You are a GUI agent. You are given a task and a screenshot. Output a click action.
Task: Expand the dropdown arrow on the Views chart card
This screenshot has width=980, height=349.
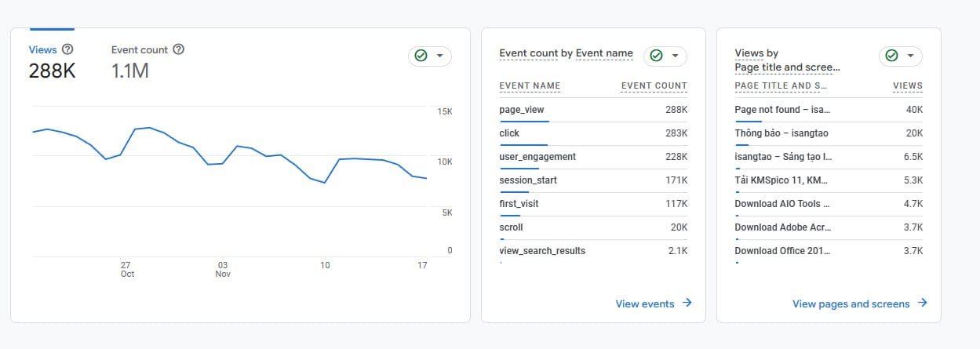pos(439,56)
